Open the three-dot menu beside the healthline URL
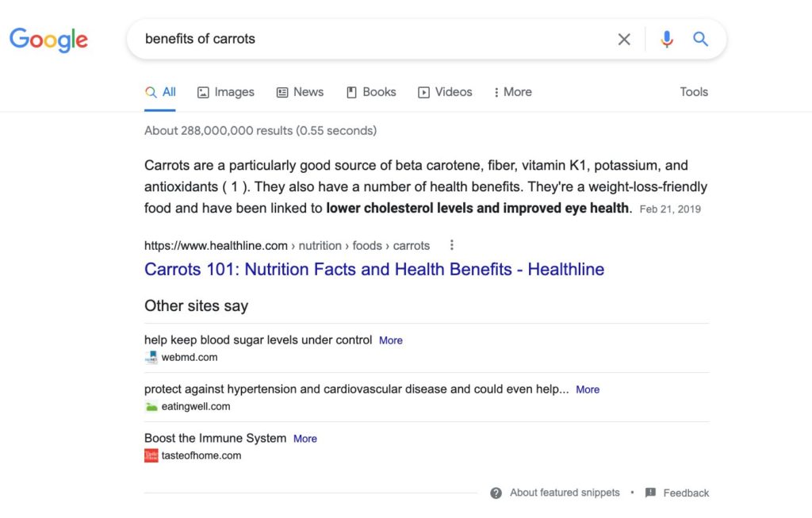812x518 pixels. 451,245
